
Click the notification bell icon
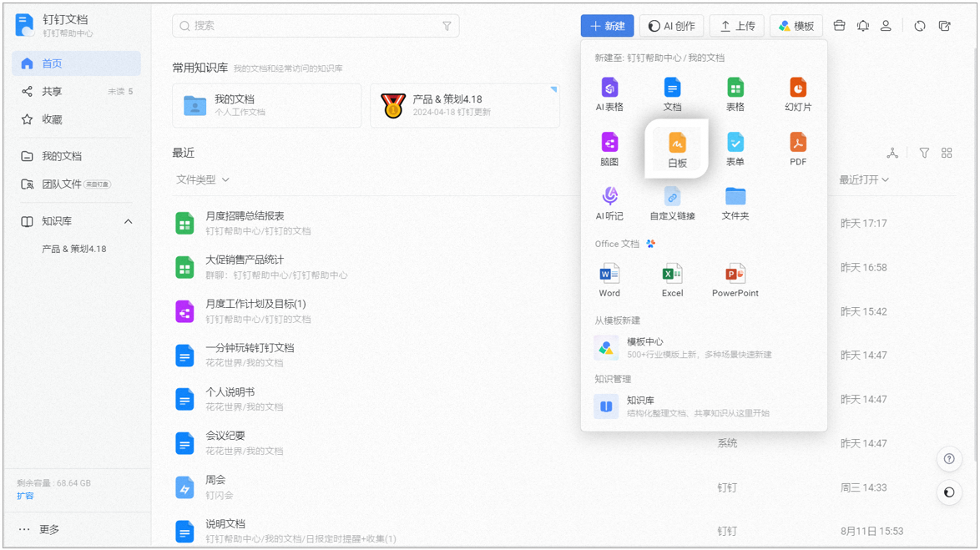pyautogui.click(x=862, y=26)
